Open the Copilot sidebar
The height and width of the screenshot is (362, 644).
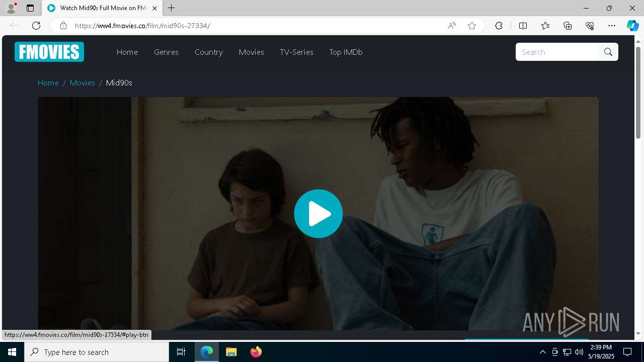pyautogui.click(x=633, y=26)
